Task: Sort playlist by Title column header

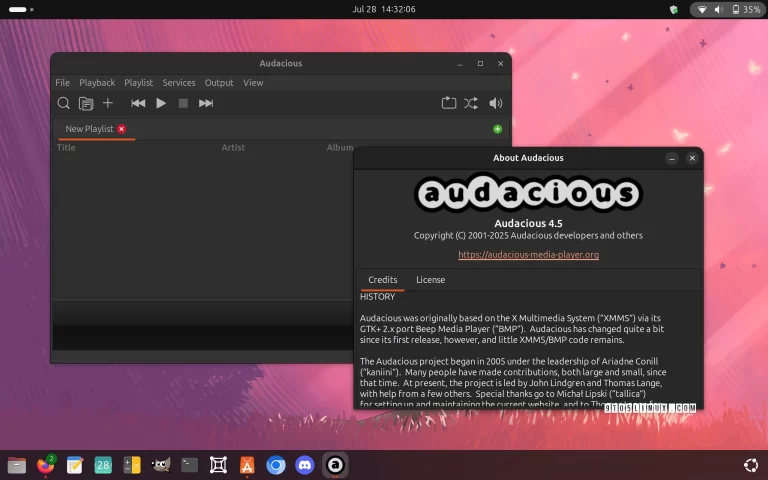Action: (x=66, y=147)
